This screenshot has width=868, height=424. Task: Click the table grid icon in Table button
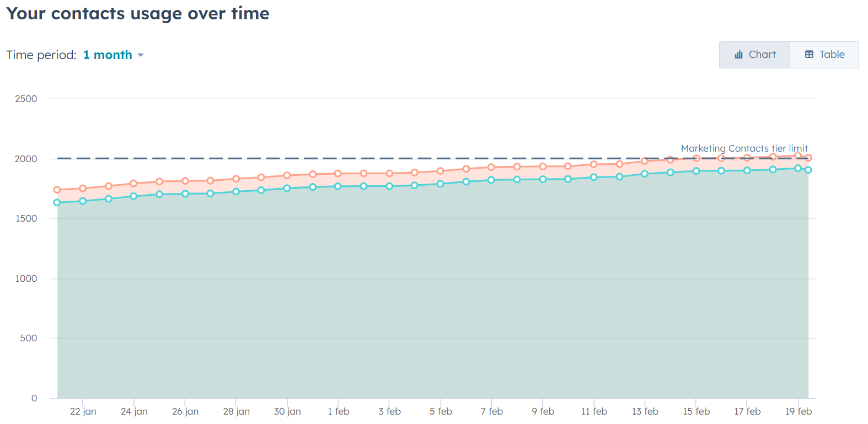[809, 55]
